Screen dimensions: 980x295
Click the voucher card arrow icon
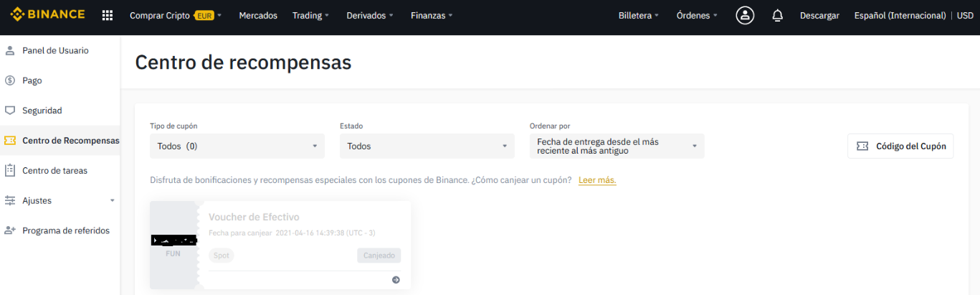(x=396, y=280)
